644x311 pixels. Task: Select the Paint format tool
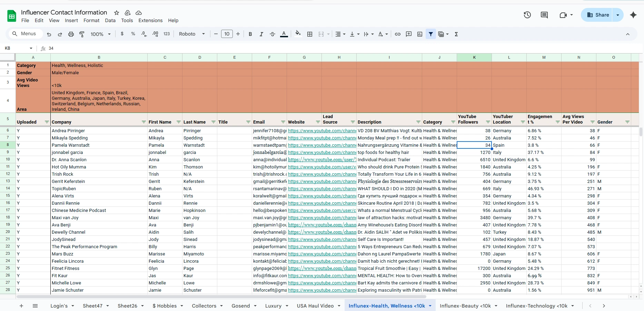pyautogui.click(x=82, y=34)
